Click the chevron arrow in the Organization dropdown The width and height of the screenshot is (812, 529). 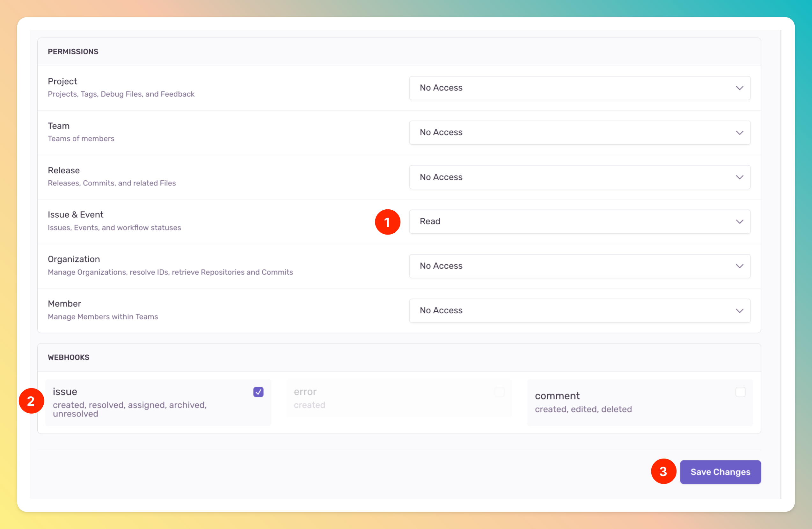(739, 266)
